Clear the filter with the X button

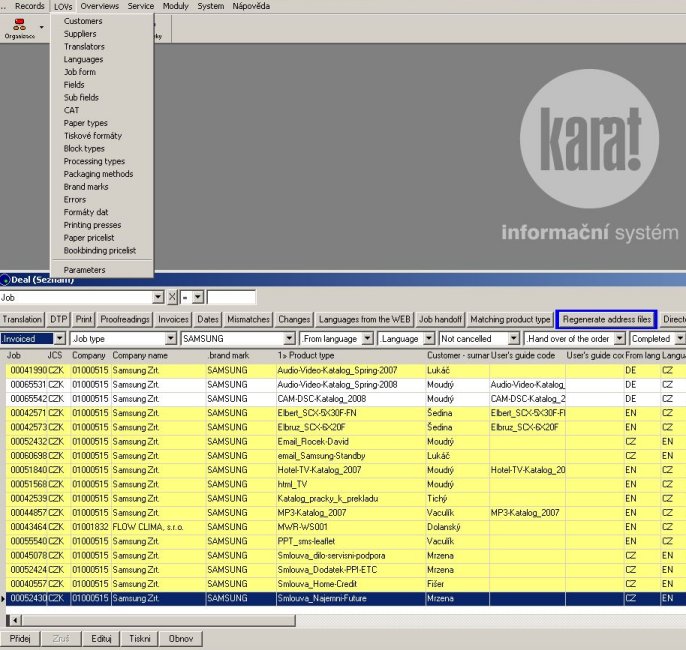(172, 297)
